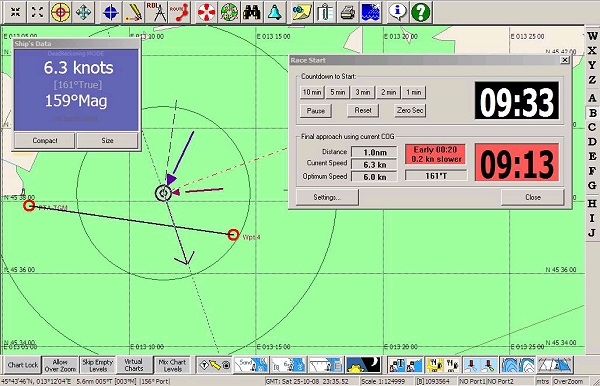Toggle the Chart Lock button

pyautogui.click(x=23, y=365)
